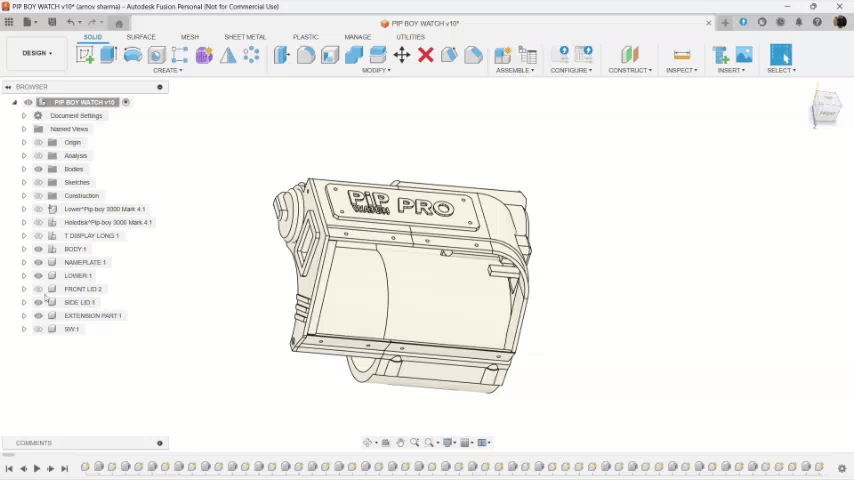The image size is (854, 480).
Task: Switch to the MANAGE tab
Action: pyautogui.click(x=357, y=37)
